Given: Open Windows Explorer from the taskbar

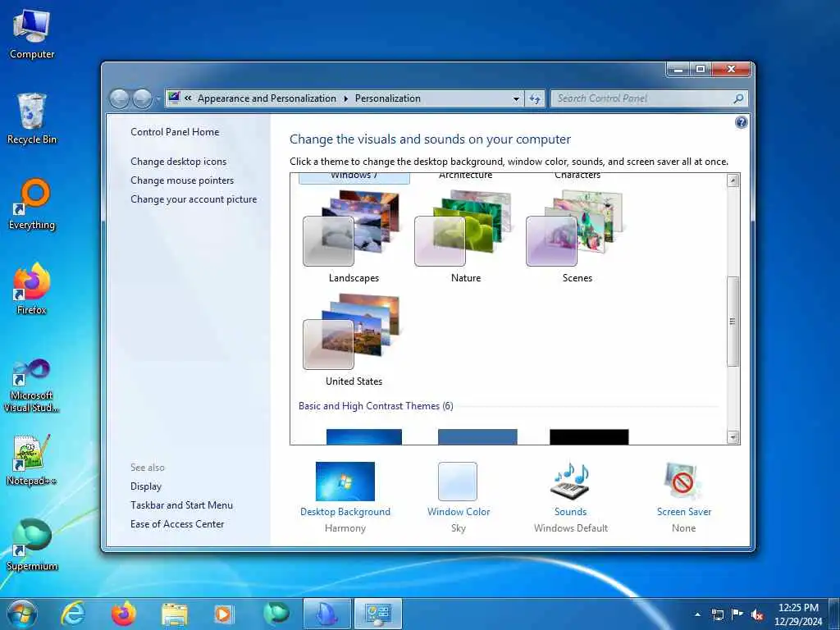Looking at the screenshot, I should (174, 614).
